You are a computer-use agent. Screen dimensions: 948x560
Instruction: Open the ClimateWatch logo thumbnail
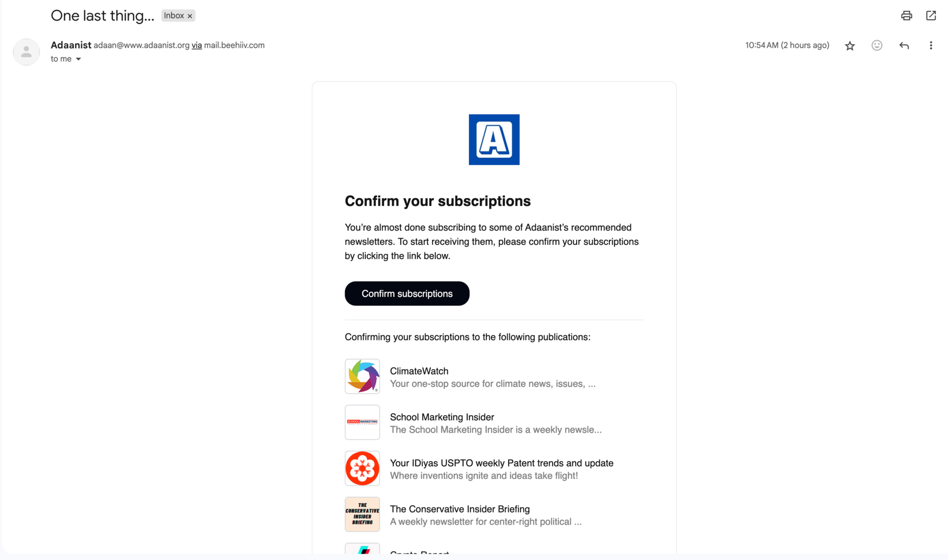(x=362, y=376)
